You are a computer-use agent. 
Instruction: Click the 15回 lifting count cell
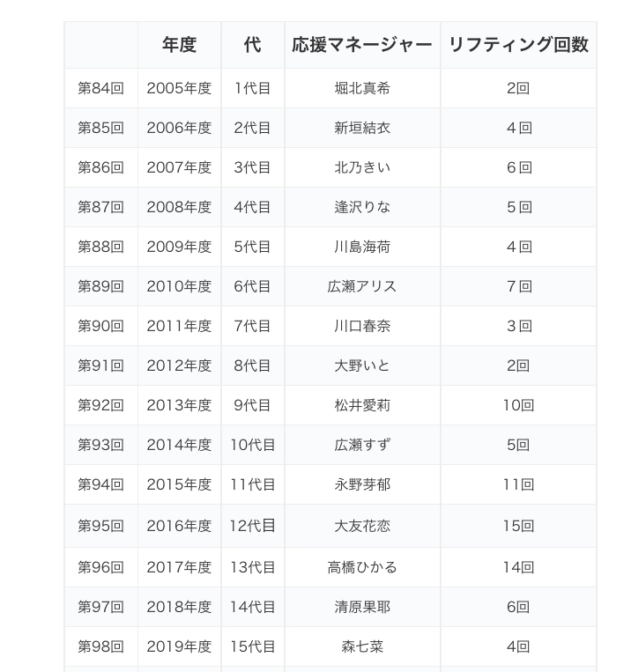(x=518, y=526)
